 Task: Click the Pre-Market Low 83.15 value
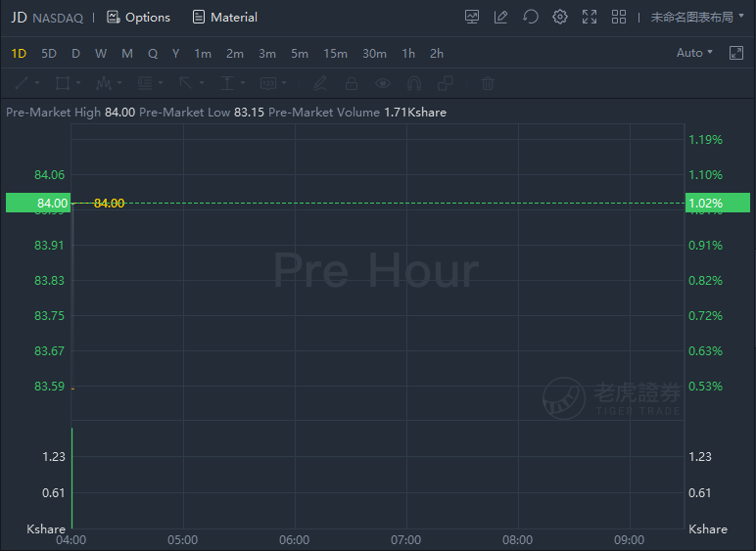coord(250,113)
